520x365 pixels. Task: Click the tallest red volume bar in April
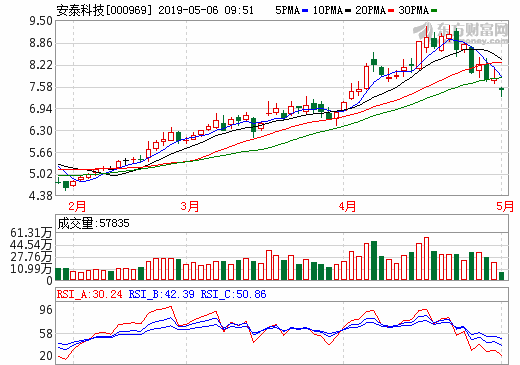[x=426, y=258]
